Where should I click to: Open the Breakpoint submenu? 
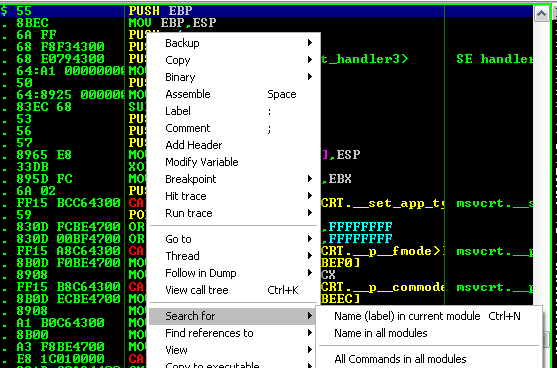point(233,179)
